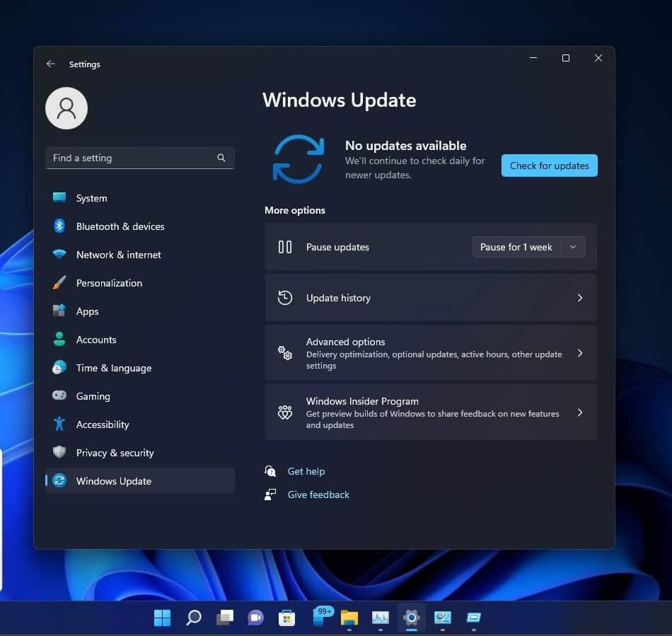Focus the Find a setting search box

pos(140,158)
